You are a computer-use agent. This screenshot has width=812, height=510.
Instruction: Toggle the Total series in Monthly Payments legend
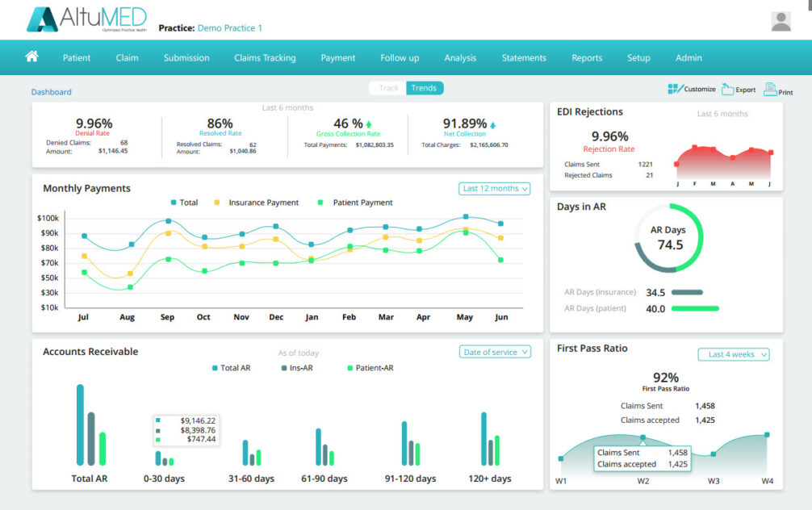[x=184, y=203]
